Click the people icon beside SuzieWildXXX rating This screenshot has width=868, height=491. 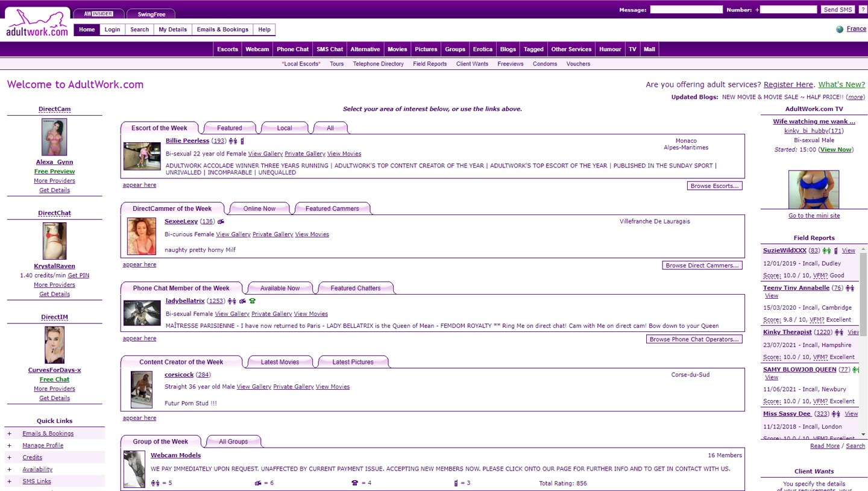click(x=826, y=251)
